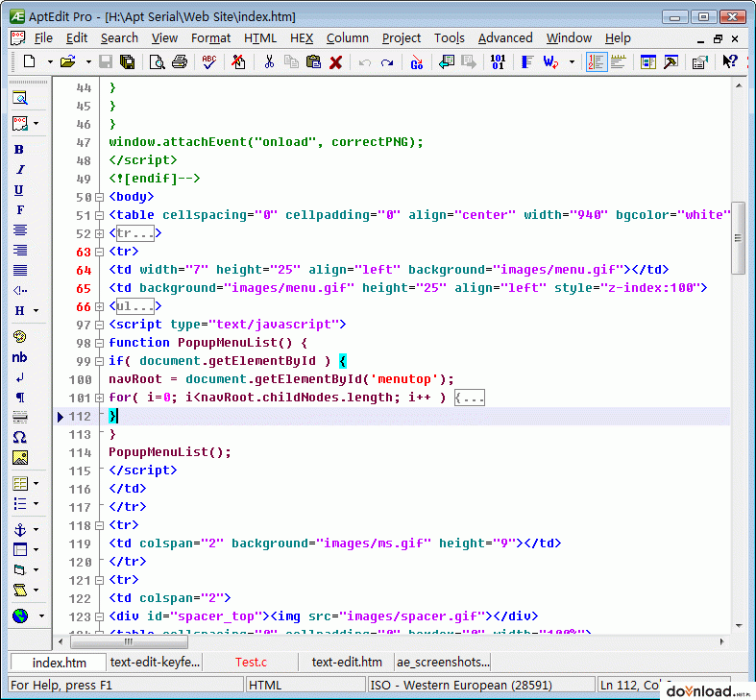Screen dimensions: 756x700
Task: Collapse the function PopupMenuList fold on line 98
Action: (99, 343)
